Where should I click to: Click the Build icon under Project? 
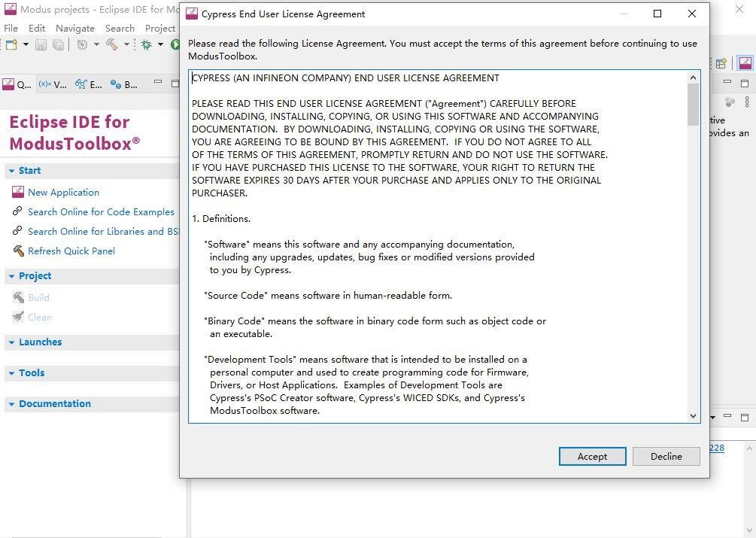click(x=18, y=297)
